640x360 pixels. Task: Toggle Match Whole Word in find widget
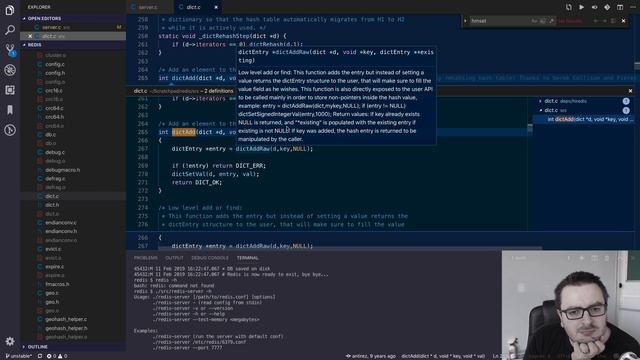click(543, 21)
